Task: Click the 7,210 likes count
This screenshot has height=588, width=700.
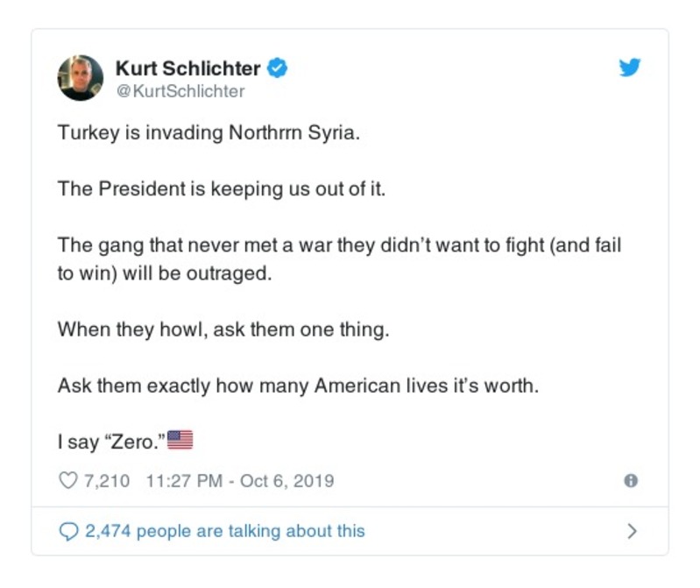Action: point(107,481)
